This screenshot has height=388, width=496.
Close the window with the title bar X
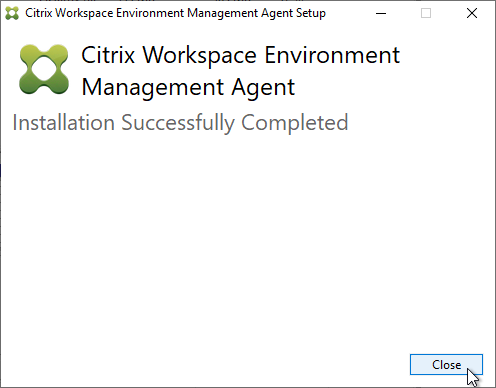tap(472, 13)
